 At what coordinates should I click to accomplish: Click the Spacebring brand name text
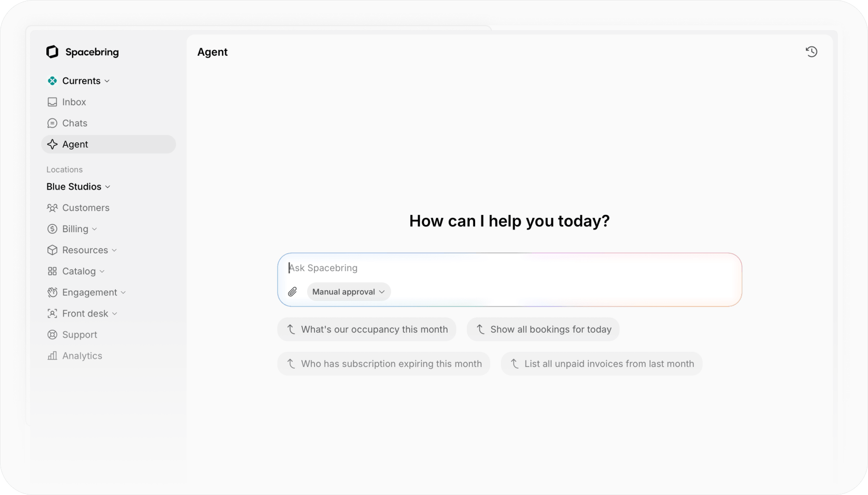[92, 52]
